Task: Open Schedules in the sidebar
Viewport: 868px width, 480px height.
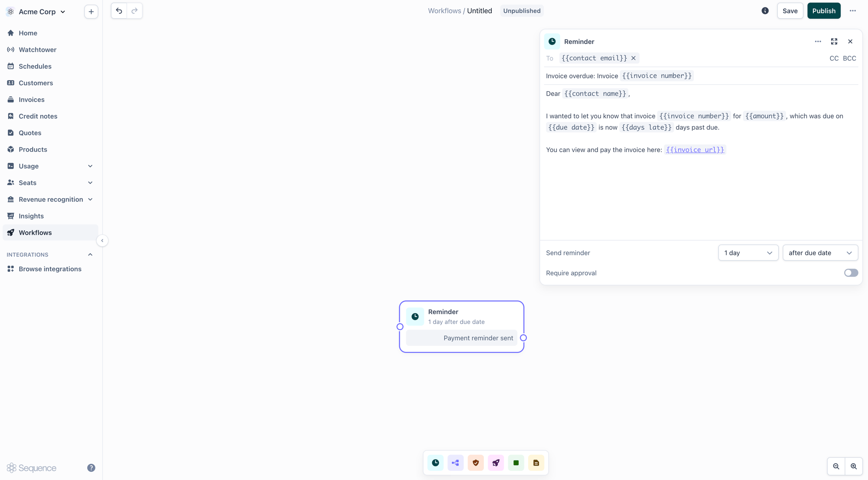Action: pos(50,66)
